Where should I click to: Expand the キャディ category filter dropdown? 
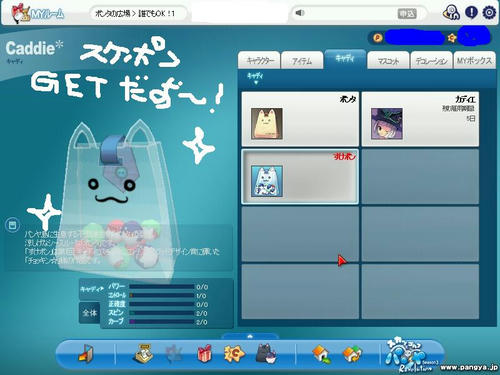point(255,79)
